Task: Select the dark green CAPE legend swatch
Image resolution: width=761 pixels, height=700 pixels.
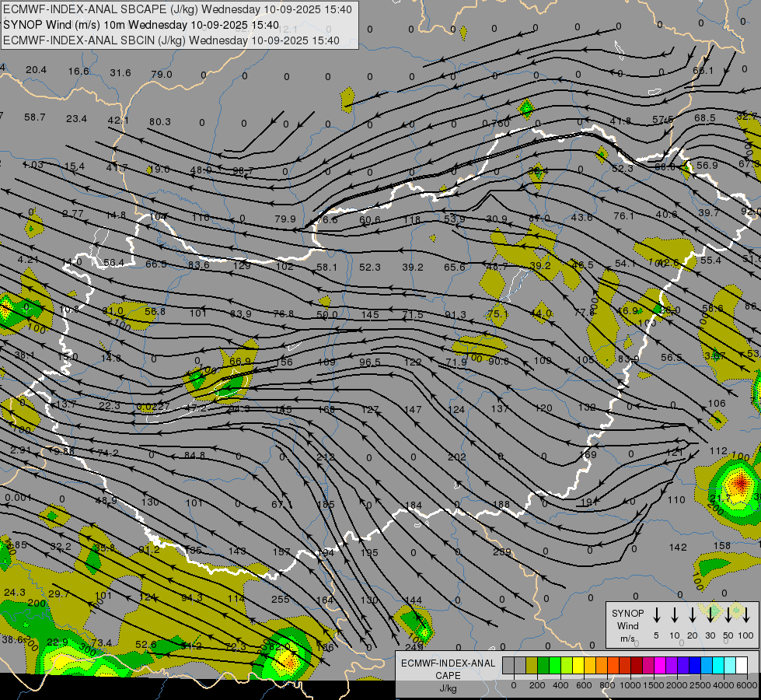Action: click(x=543, y=665)
